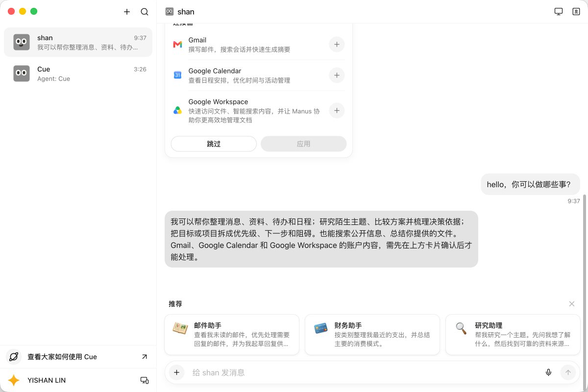Click the 撰写邮件，搜索会话并快速生成摘要 description
The image size is (588, 392).
pos(239,49)
